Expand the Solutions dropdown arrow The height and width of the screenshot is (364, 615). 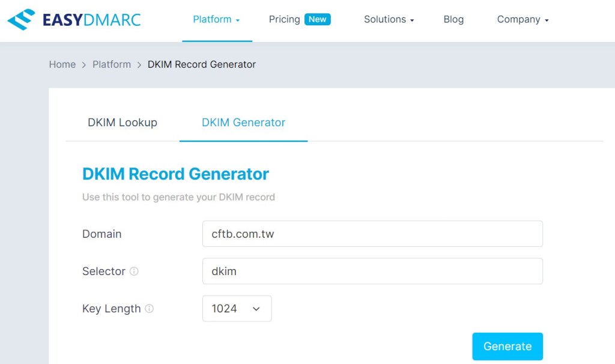(412, 20)
